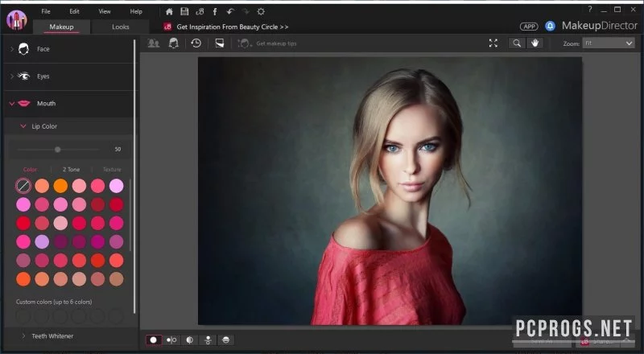This screenshot has height=354, width=644.
Task: Click the blue notification bell icon
Action: (550, 26)
